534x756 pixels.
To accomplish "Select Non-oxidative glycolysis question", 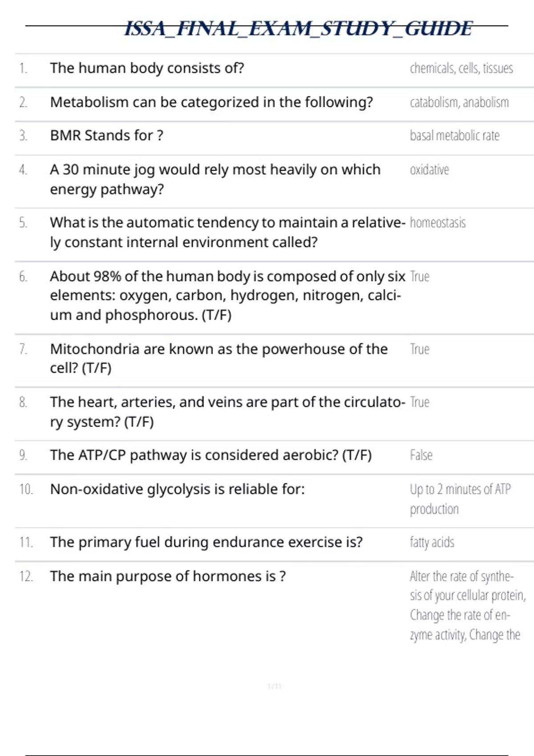I will coord(178,489).
